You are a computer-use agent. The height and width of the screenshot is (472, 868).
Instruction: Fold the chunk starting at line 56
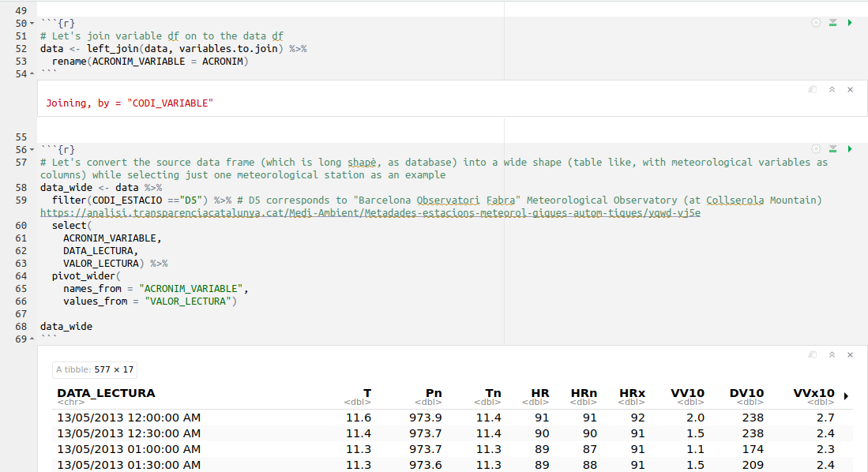(32, 149)
